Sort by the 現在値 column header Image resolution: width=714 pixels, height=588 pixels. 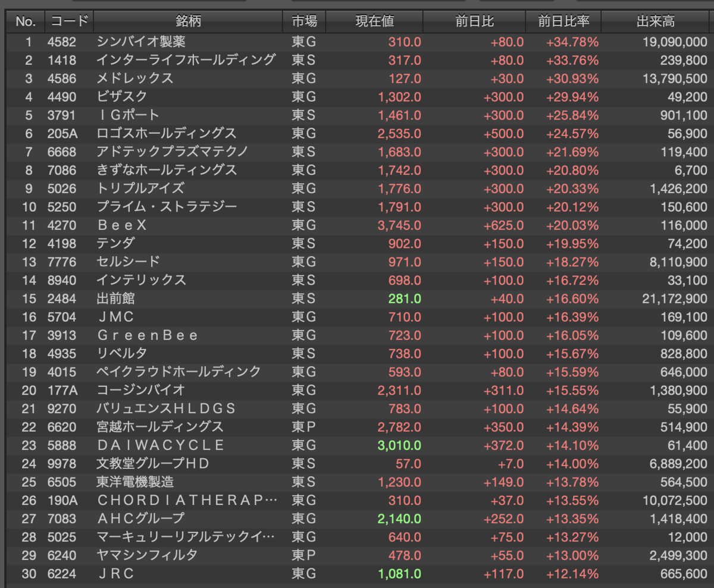374,22
